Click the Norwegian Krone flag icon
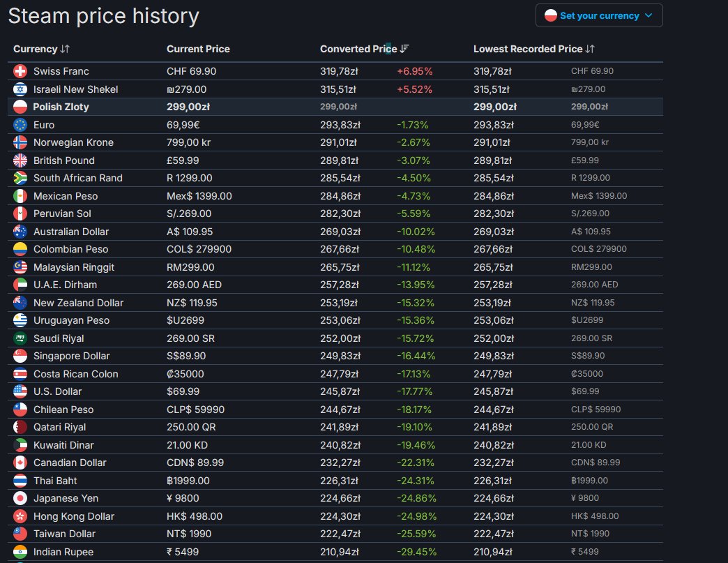Image resolution: width=728 pixels, height=563 pixels. 20,142
